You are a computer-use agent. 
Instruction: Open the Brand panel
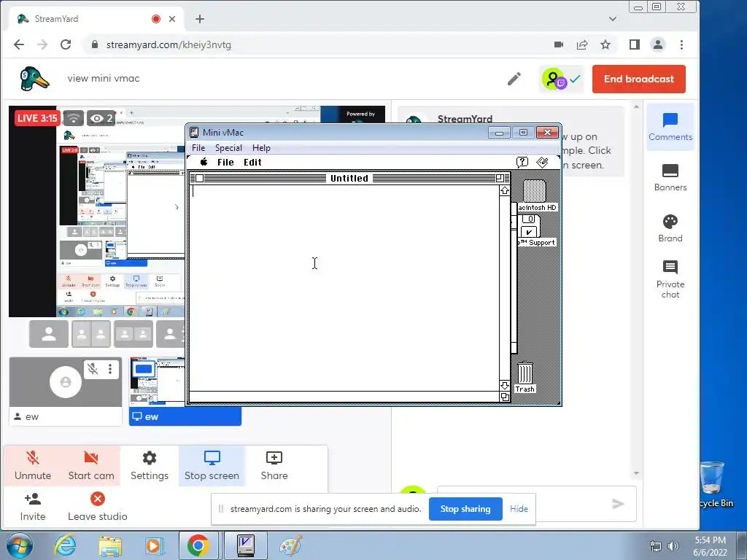[670, 228]
